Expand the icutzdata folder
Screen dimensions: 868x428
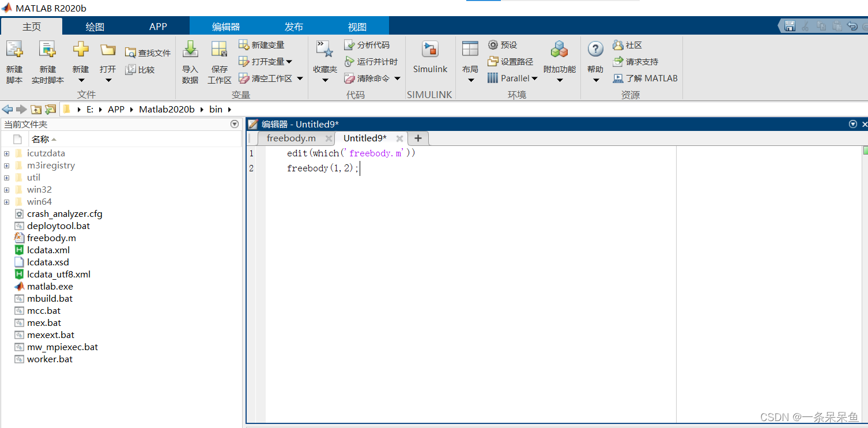[6, 153]
